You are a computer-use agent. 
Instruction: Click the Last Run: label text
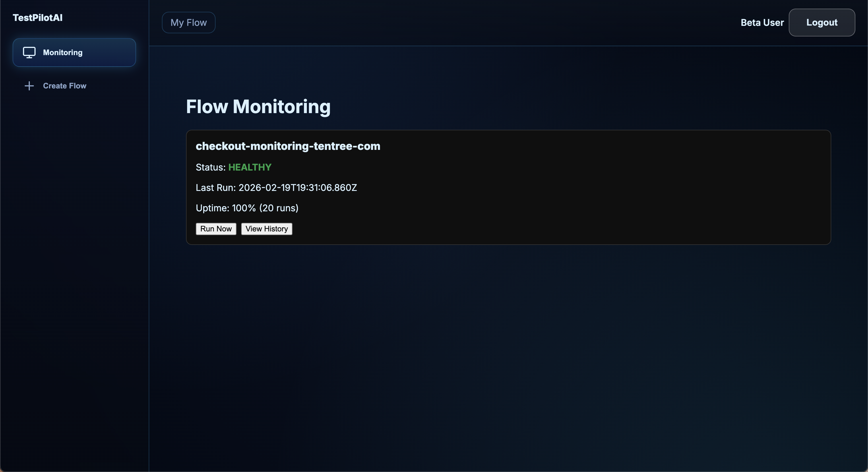tap(215, 188)
